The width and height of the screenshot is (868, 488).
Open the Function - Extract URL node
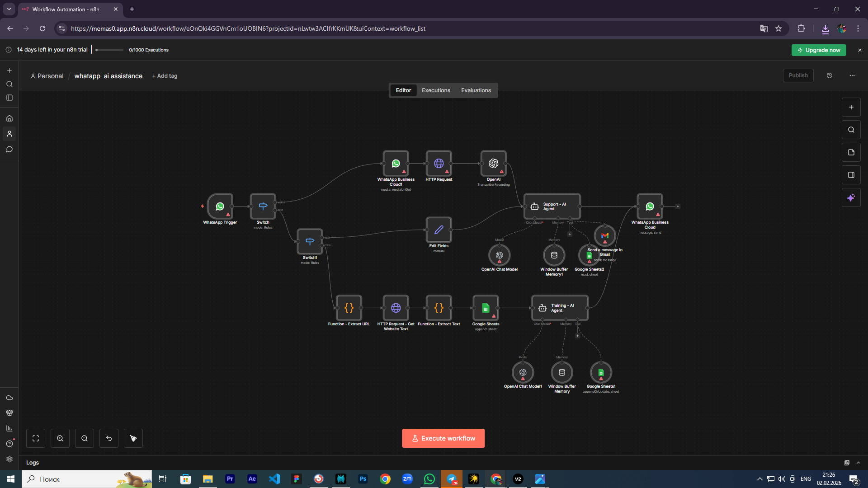point(349,308)
